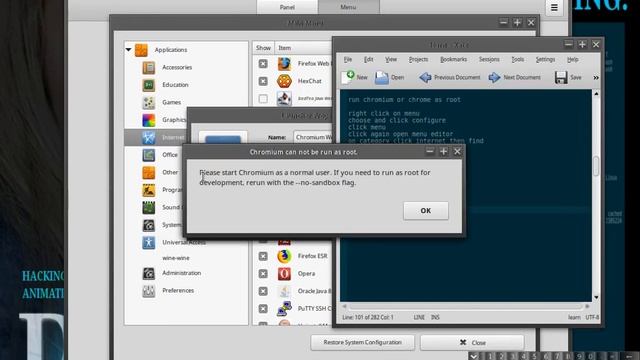Toggle show checkbox for Firefox Web Browser
Viewport: 640px width, 360px height.
(x=263, y=64)
